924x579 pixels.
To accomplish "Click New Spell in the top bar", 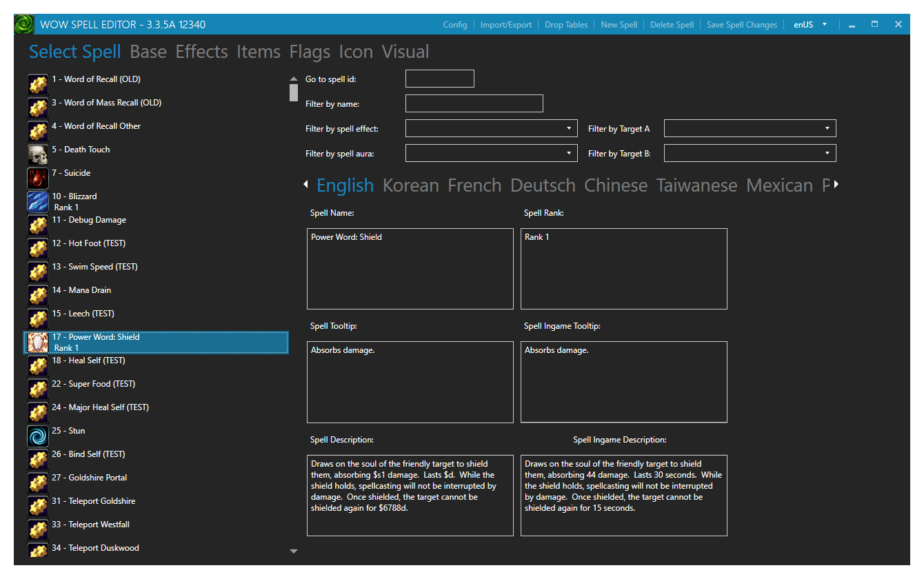I will pos(619,23).
